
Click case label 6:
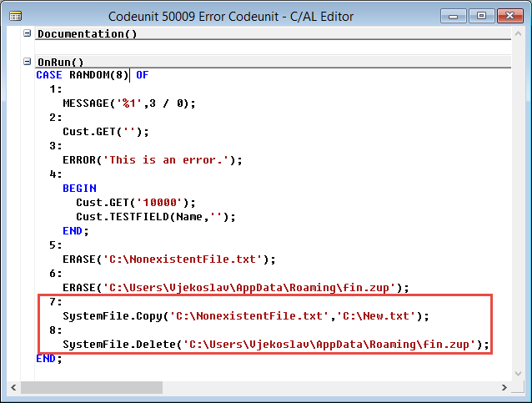56,274
